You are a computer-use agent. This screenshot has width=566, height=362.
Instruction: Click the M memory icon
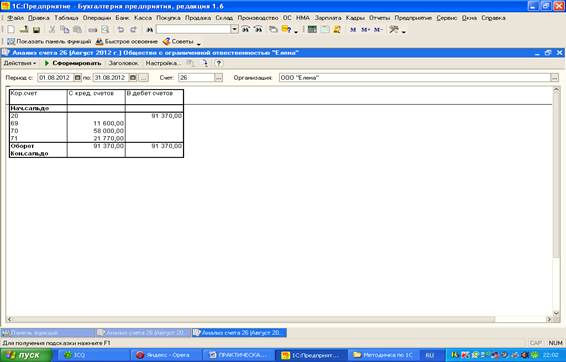(x=353, y=30)
